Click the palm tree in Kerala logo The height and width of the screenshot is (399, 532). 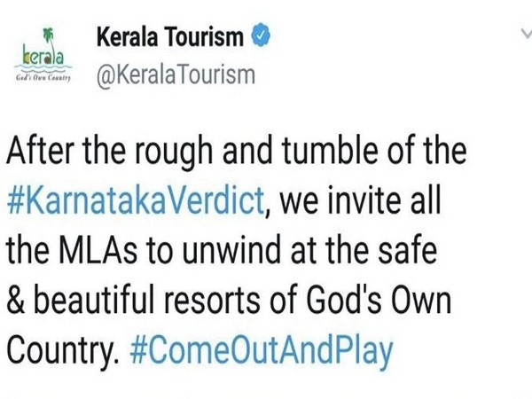pos(39,39)
